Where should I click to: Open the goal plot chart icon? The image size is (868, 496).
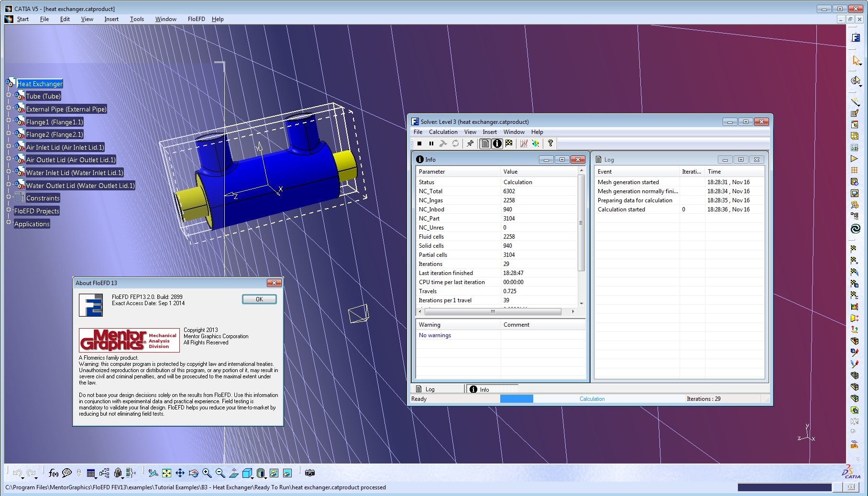click(x=524, y=143)
